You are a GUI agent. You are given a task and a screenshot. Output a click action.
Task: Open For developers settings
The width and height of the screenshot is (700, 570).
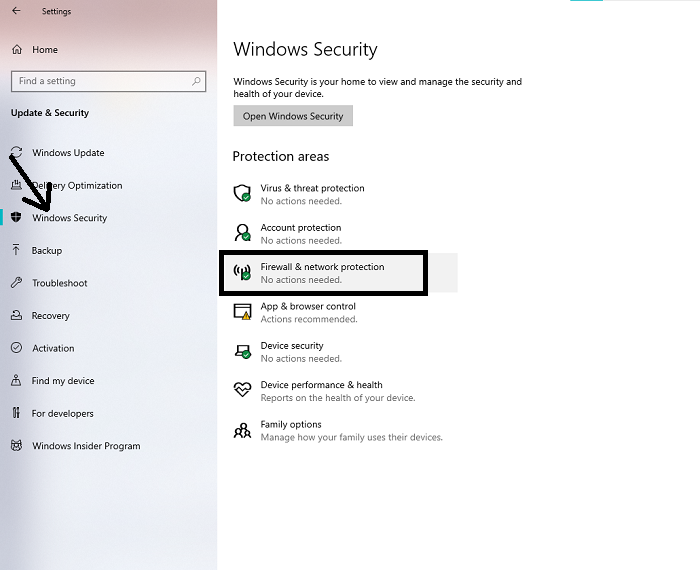point(62,413)
